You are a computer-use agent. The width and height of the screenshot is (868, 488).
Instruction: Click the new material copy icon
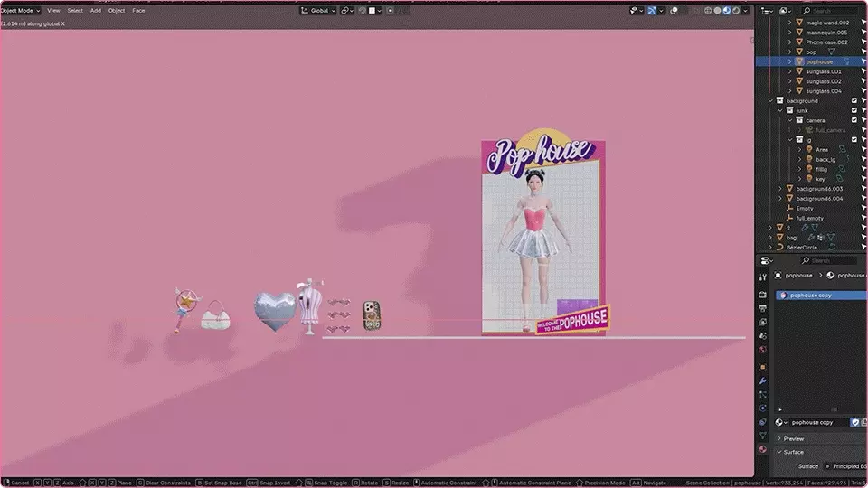point(864,422)
